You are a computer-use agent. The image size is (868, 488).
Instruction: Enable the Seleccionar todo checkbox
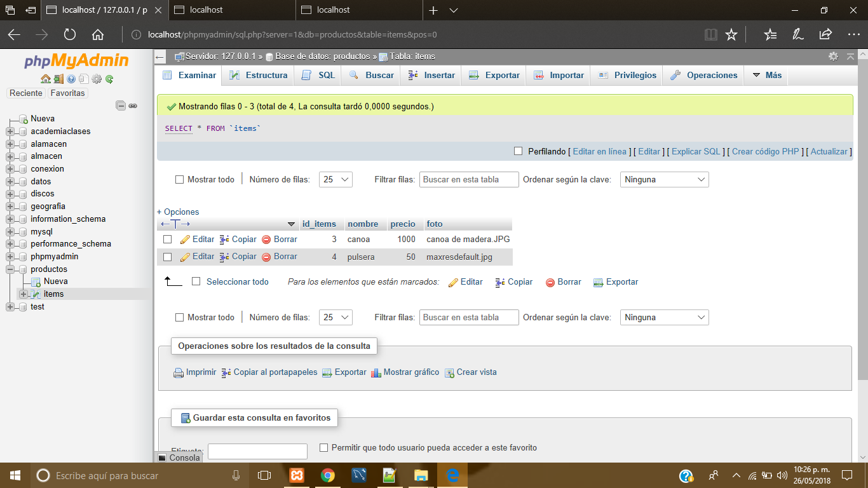[x=196, y=281]
